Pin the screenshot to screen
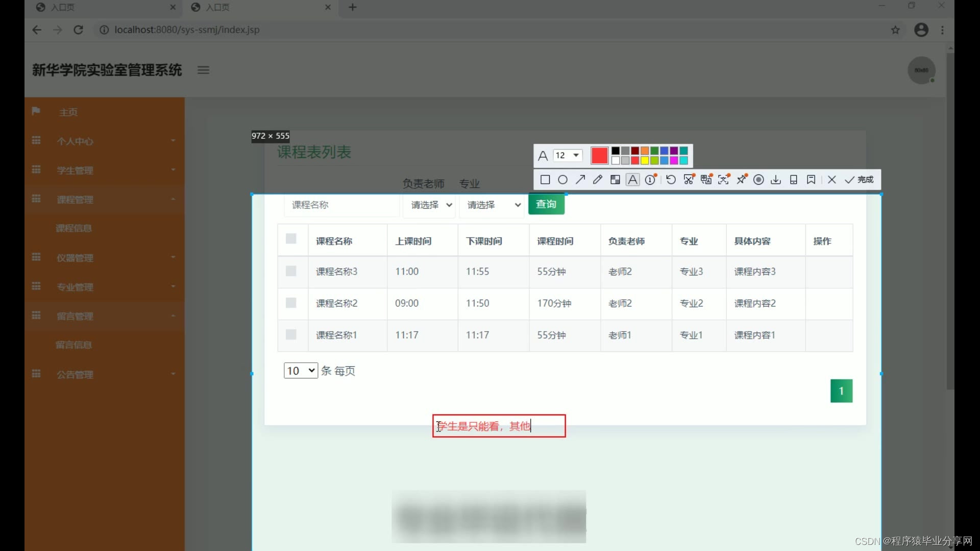 click(742, 180)
